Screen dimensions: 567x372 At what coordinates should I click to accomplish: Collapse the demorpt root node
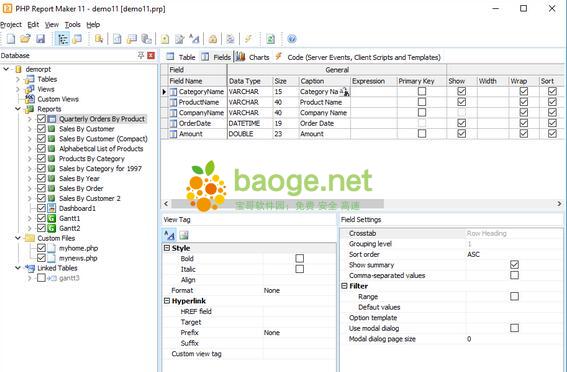click(x=6, y=69)
